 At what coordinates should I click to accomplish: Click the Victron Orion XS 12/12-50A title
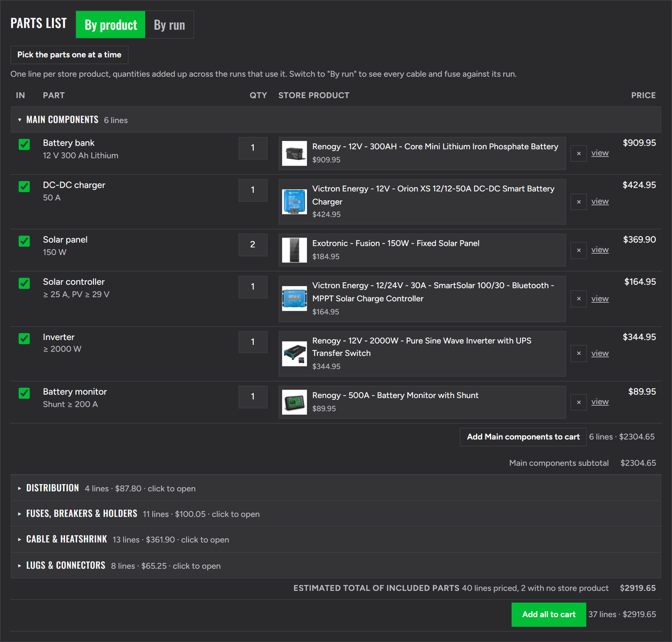(433, 195)
